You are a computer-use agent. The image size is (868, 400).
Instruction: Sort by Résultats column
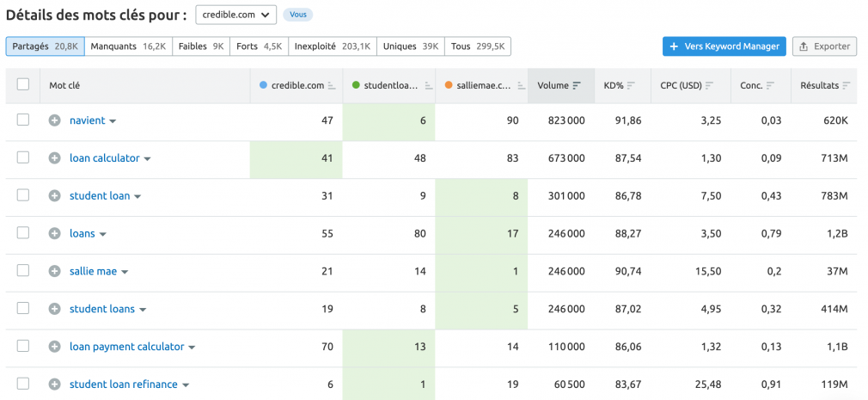pos(846,85)
